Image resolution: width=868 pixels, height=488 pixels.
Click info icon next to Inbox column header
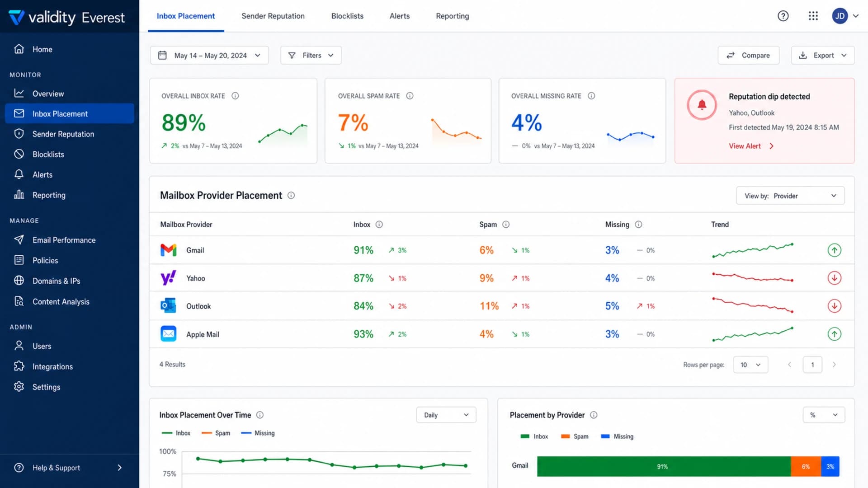click(379, 225)
